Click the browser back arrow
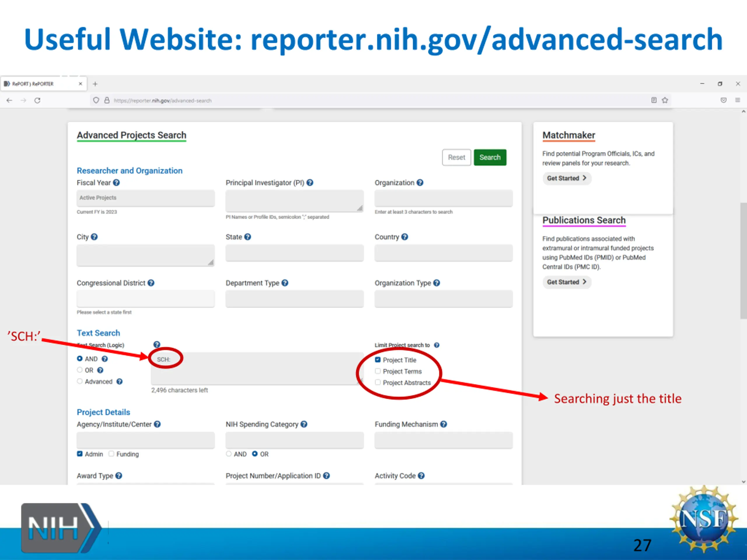The image size is (747, 560). (9, 100)
